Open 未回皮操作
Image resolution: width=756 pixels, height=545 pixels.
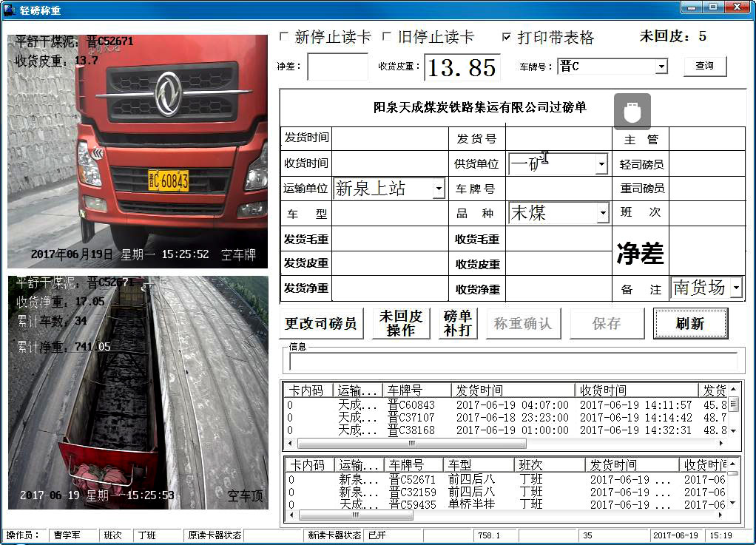(400, 324)
